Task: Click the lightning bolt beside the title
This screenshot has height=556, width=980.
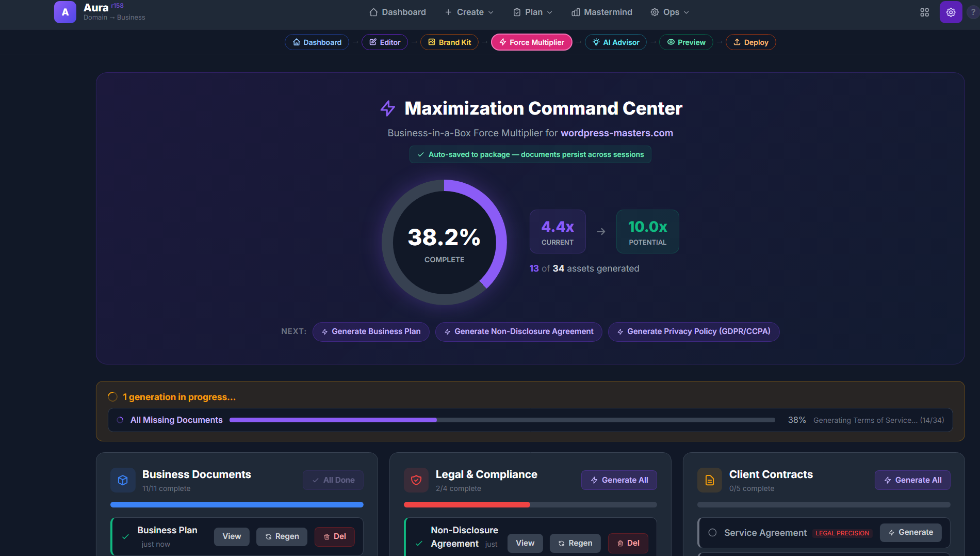Action: [388, 108]
